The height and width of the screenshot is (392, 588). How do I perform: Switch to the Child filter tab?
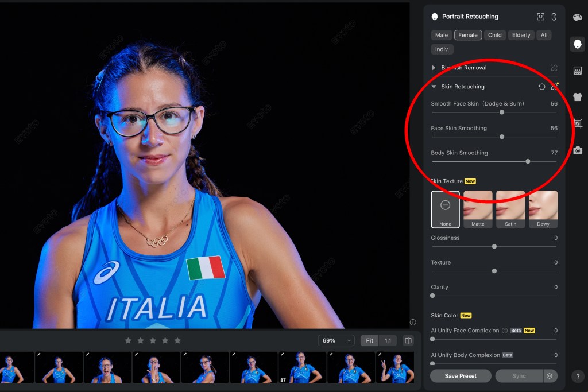494,35
